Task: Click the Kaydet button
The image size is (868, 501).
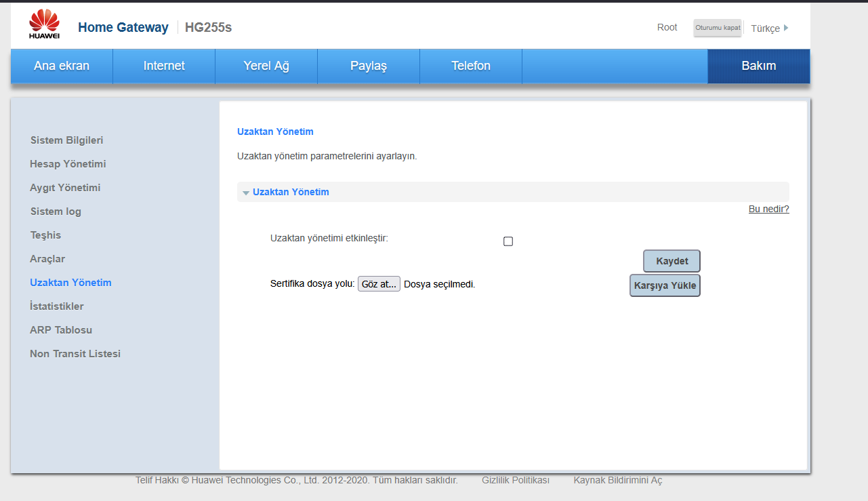Action: point(671,261)
